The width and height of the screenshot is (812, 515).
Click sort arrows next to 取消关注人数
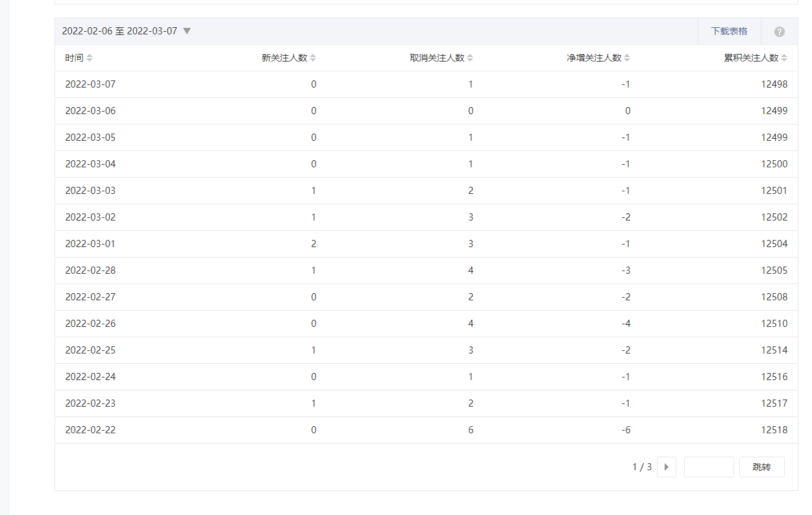[470, 58]
